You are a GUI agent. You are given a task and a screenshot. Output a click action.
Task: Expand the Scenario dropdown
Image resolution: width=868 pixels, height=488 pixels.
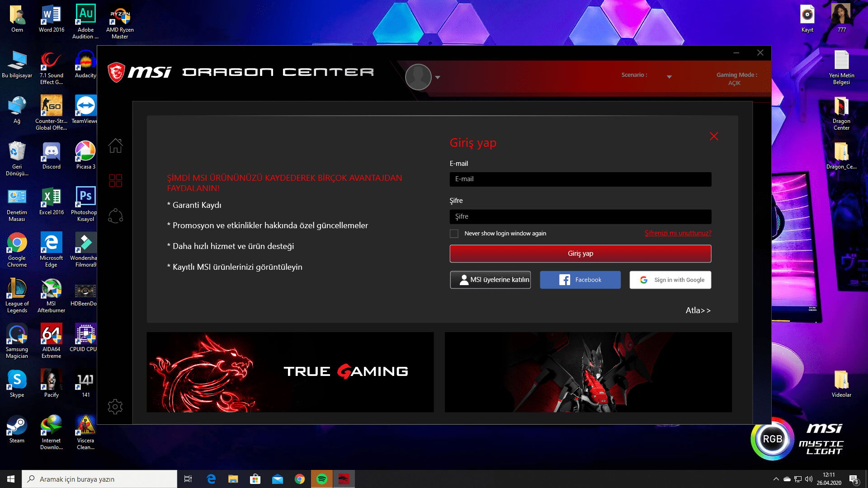click(x=669, y=77)
